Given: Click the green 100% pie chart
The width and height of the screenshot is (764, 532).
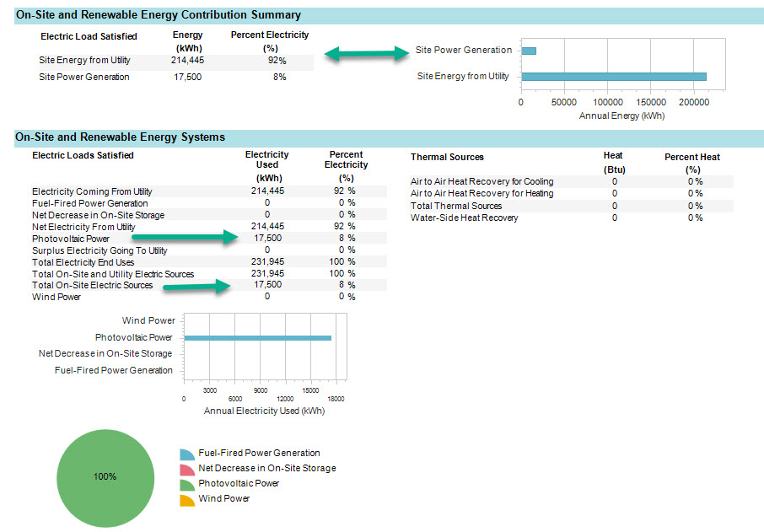Looking at the screenshot, I should (105, 478).
